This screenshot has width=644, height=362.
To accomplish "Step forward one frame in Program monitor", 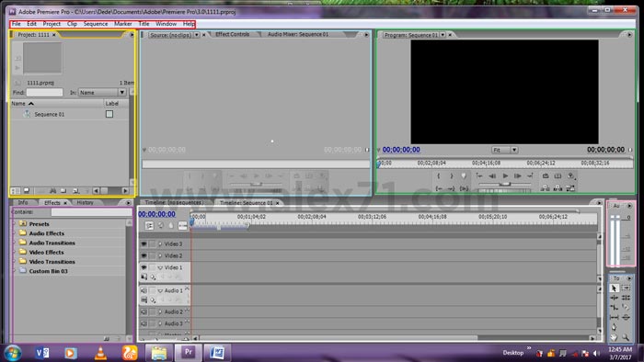I will 518,175.
